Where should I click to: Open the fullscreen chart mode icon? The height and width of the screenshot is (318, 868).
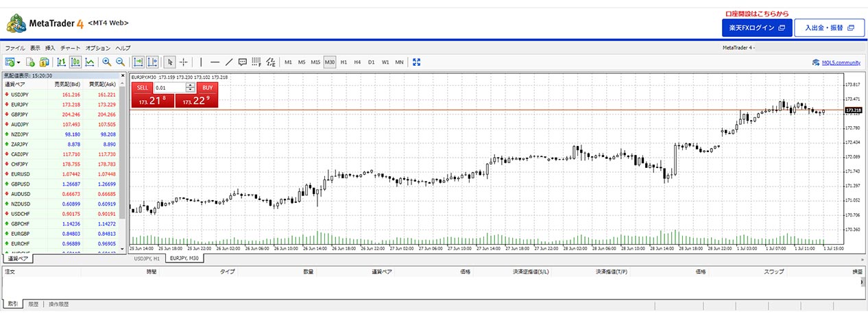(415, 62)
